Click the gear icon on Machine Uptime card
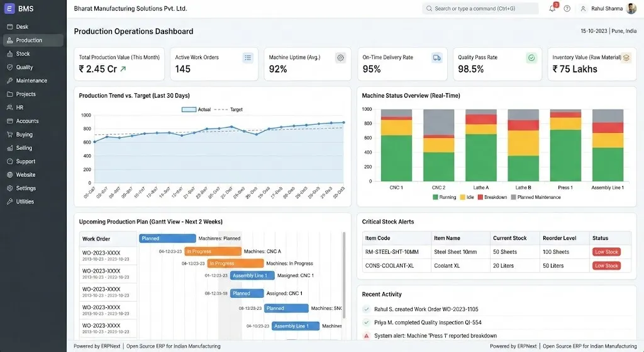The width and height of the screenshot is (644, 352). coord(340,57)
